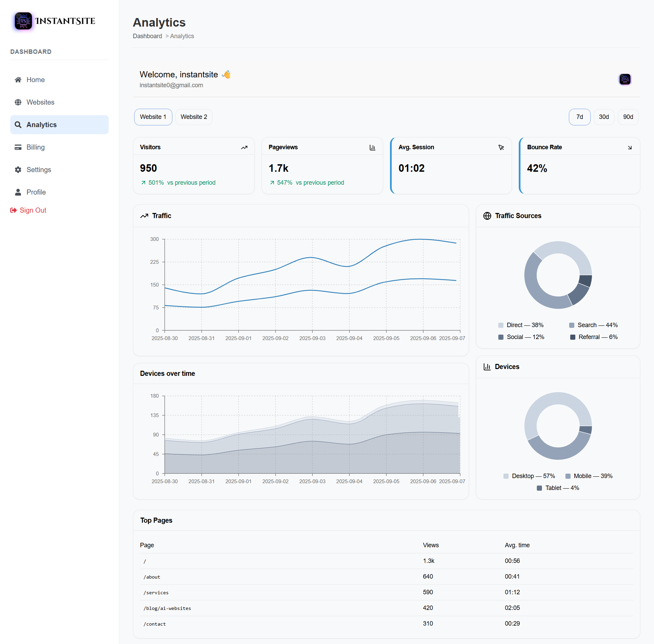Image resolution: width=654 pixels, height=644 pixels.
Task: Switch to Website 2
Action: tap(194, 117)
